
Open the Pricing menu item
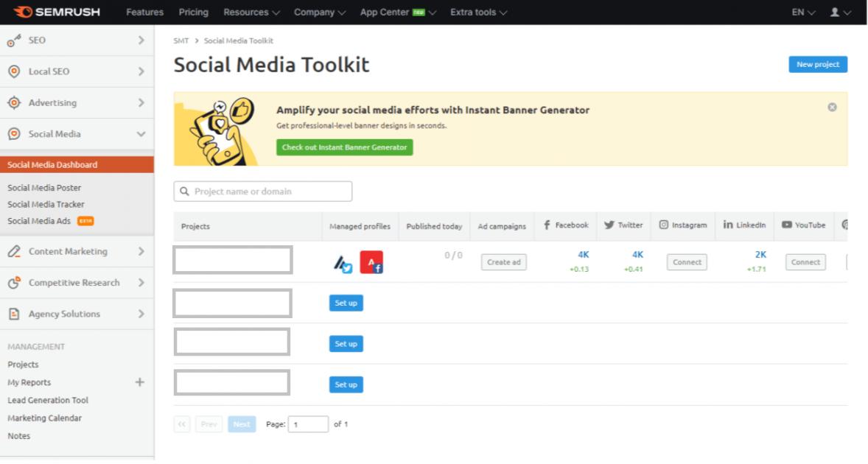[x=193, y=13]
